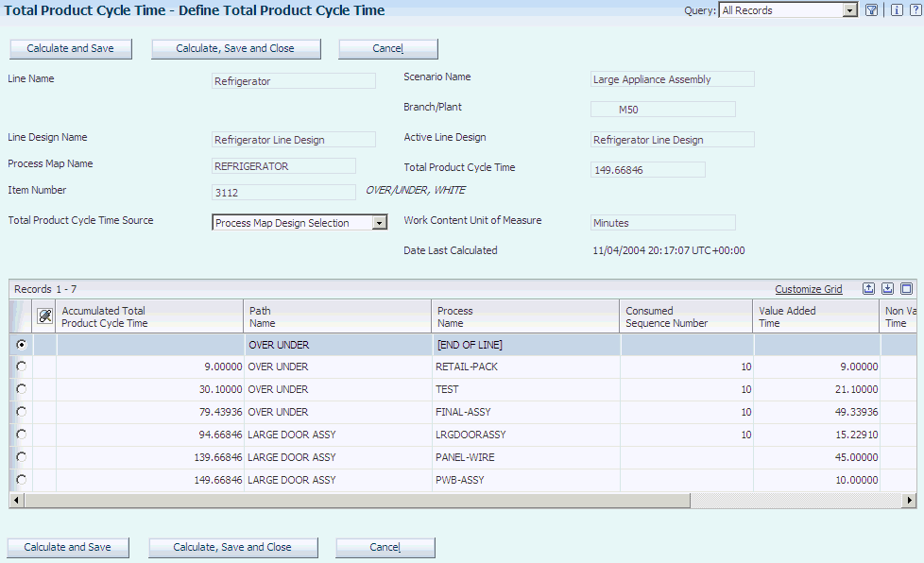Click the grid export (down arrow) icon
The image size is (924, 563).
pos(887,289)
